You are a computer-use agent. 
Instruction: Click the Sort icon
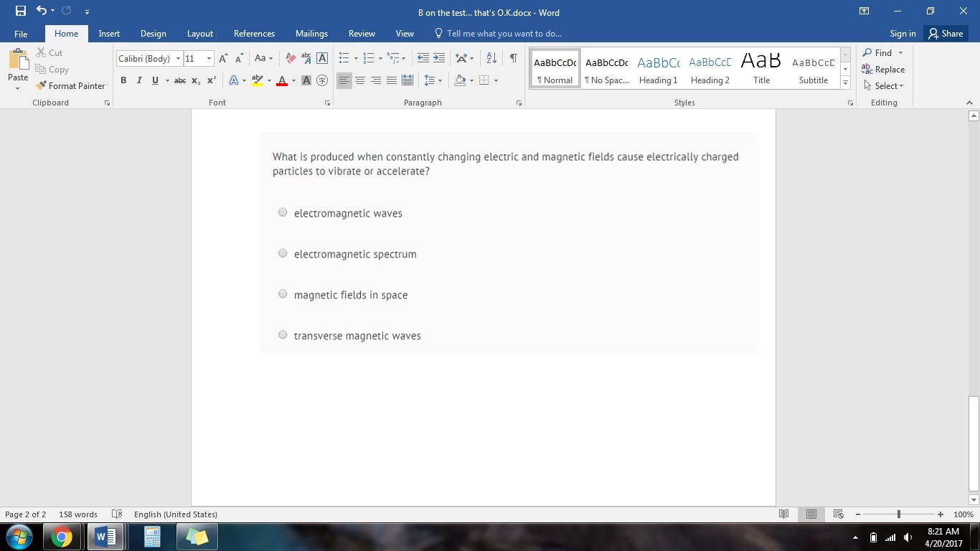(491, 58)
